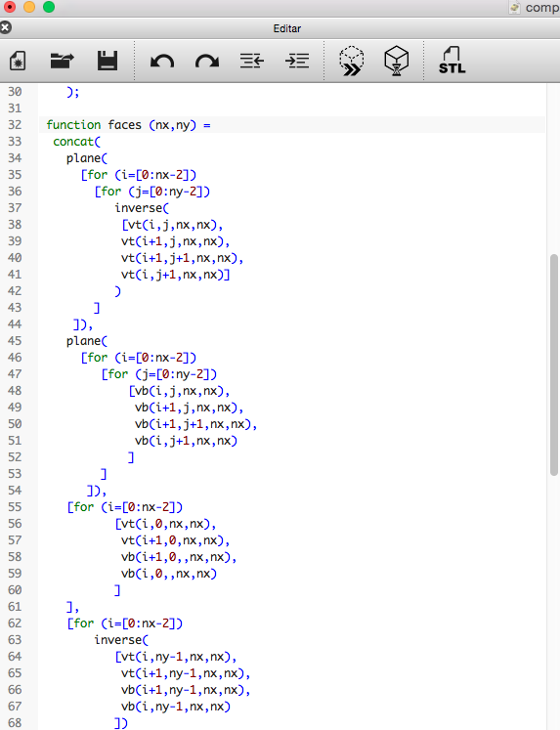This screenshot has height=730, width=560.
Task: Save the file with the floppy disk icon
Action: (108, 61)
